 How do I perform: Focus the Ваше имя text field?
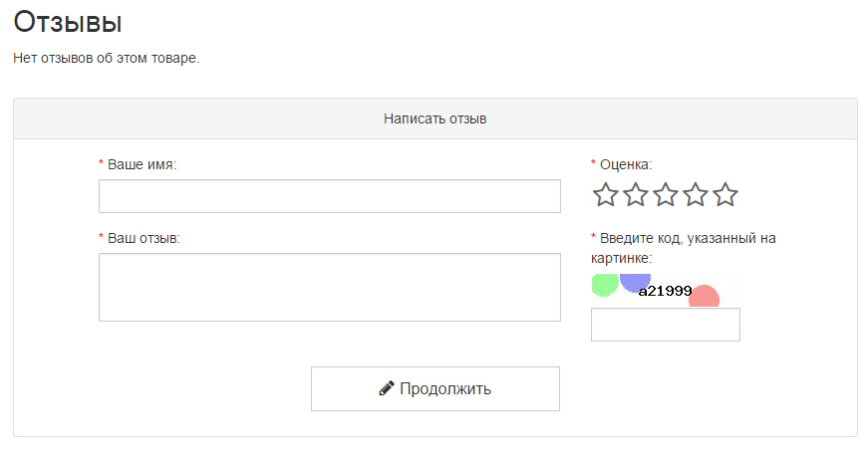330,196
